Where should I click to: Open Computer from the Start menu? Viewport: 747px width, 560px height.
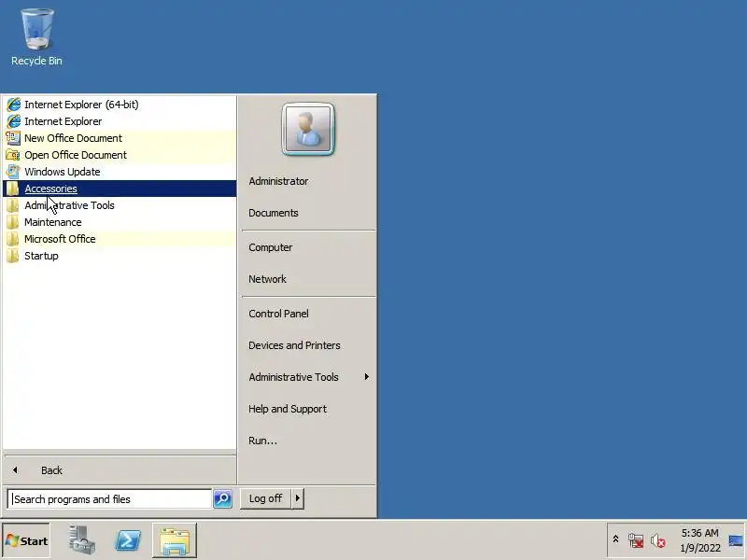point(271,247)
